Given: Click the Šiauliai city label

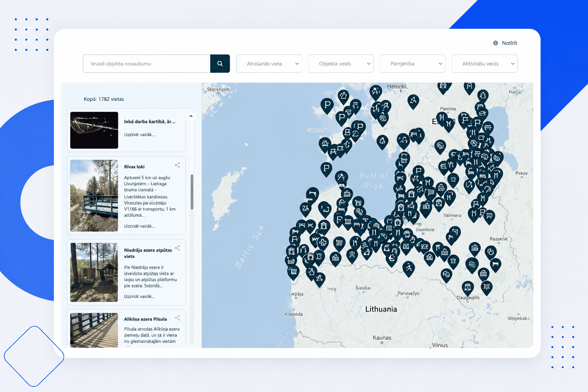Looking at the screenshot, I should 363,287.
